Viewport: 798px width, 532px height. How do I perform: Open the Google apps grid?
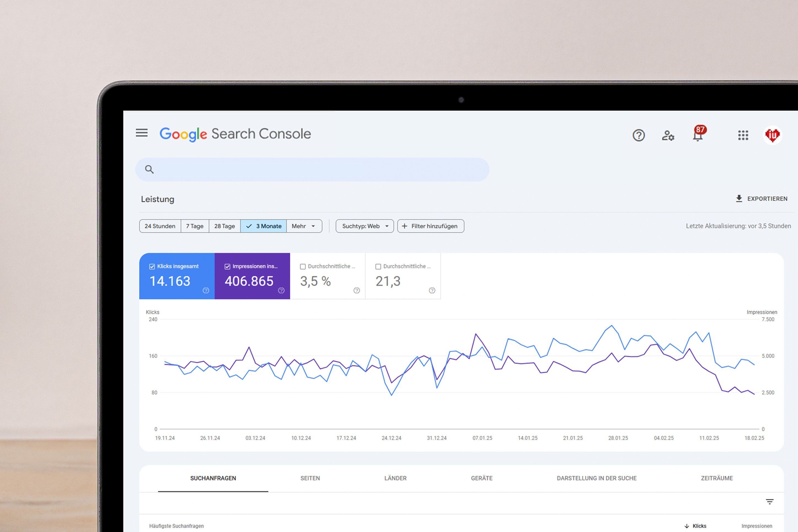click(x=743, y=135)
